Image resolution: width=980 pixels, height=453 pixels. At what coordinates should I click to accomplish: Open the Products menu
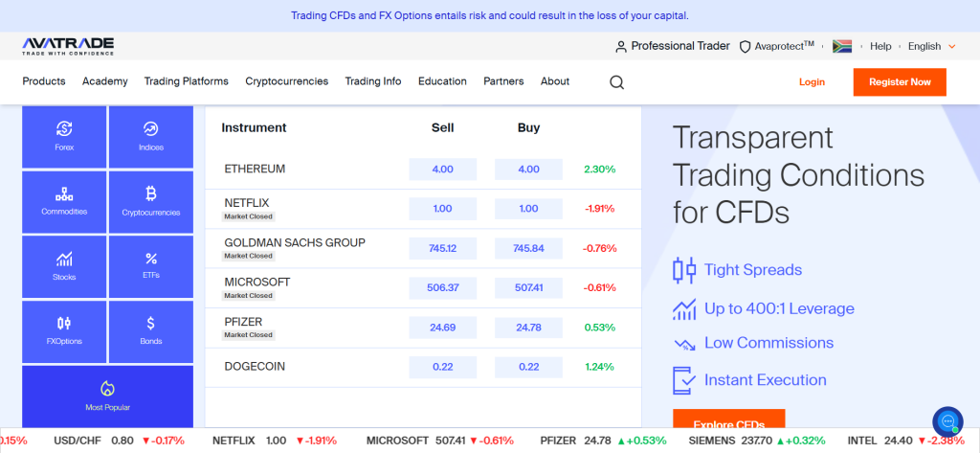tap(44, 81)
